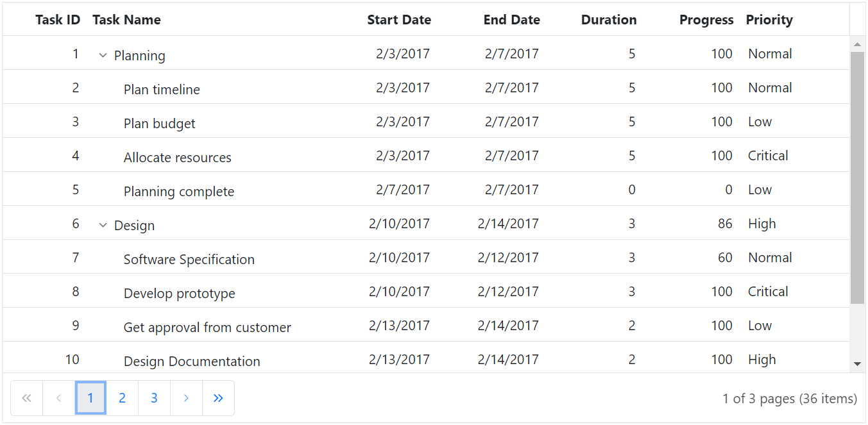Collapse the Design task group
Viewport: 868px width, 425px height.
pos(103,225)
